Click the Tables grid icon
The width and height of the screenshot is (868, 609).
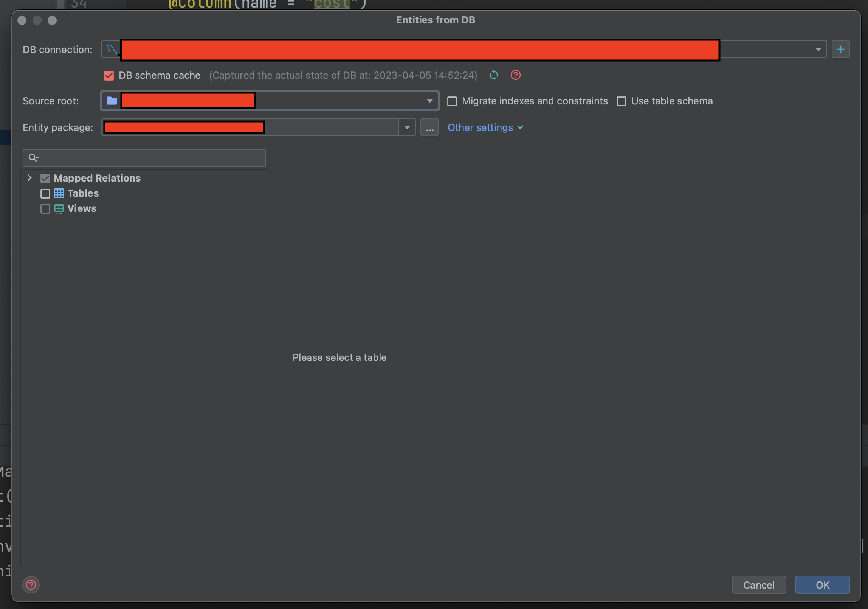point(59,193)
